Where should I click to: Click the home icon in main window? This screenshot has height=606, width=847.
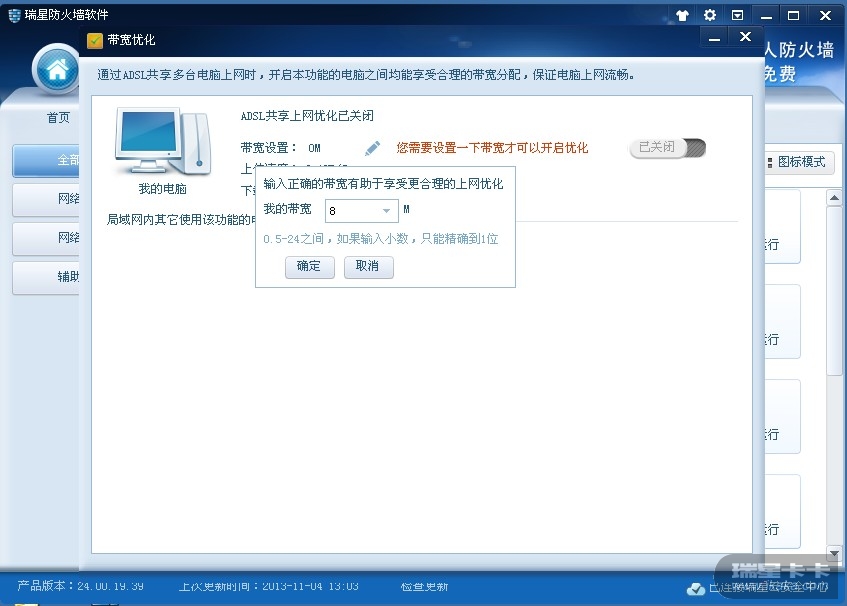(57, 70)
